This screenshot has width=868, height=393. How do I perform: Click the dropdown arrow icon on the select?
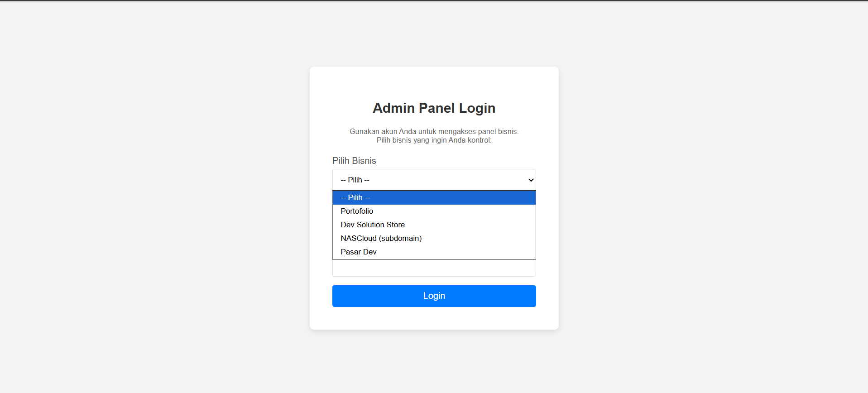click(x=530, y=180)
